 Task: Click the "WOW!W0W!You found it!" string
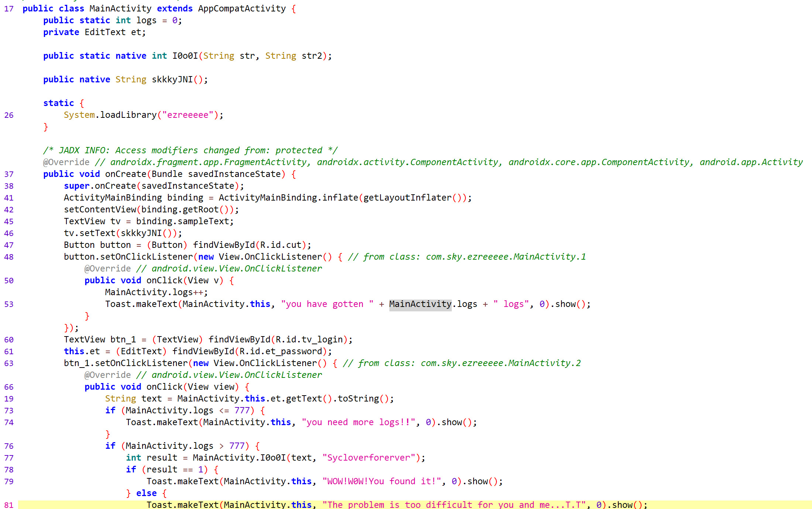coord(382,481)
